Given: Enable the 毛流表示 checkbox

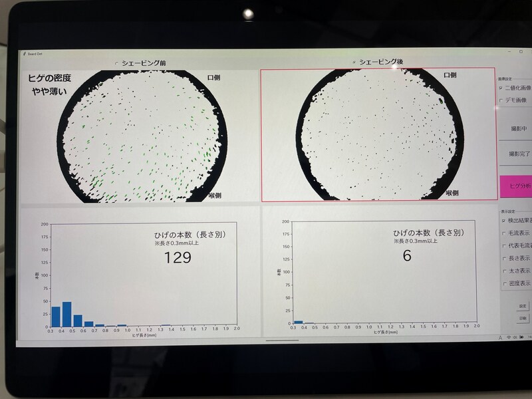Looking at the screenshot, I should click(504, 233).
